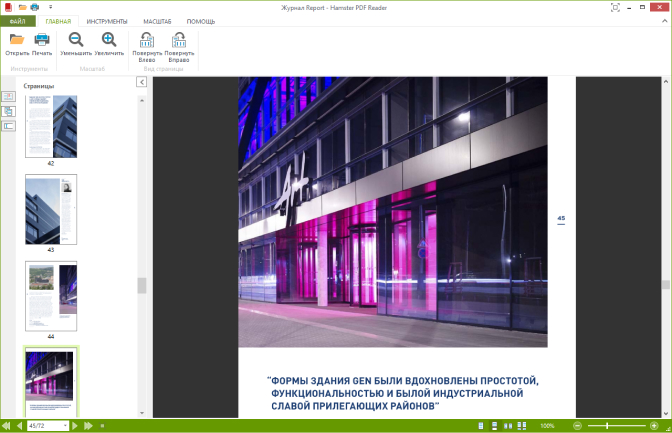Open quick access toolbar customize arrow
Image resolution: width=672 pixels, height=433 pixels.
coord(51,7)
